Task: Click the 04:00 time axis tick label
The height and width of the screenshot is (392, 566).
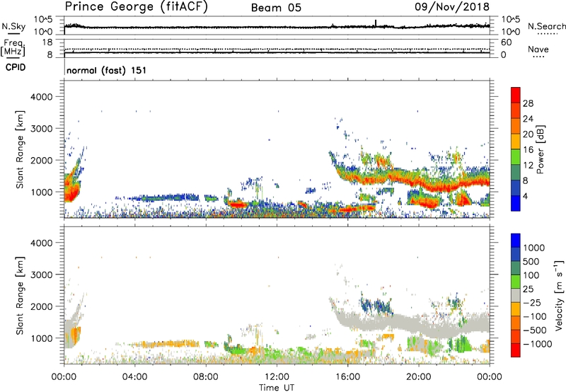Action: [x=134, y=377]
